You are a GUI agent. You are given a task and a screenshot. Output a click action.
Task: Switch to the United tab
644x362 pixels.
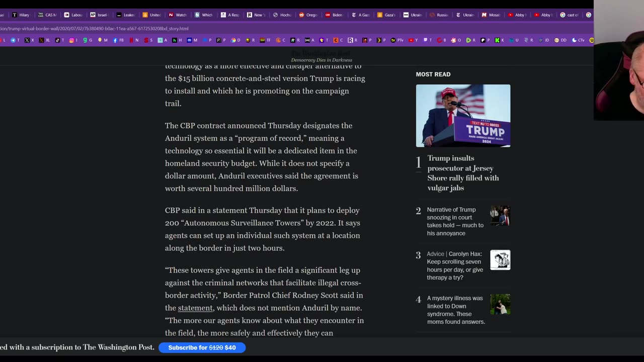[x=152, y=15]
